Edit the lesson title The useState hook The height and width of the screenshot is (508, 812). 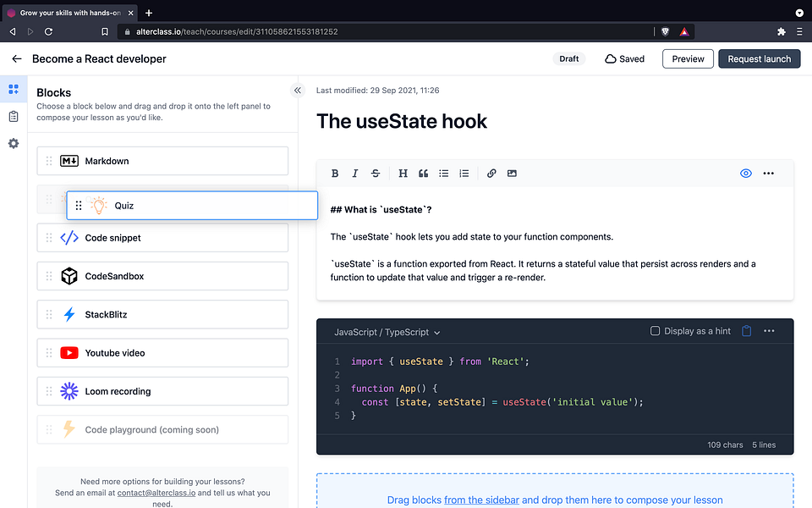[401, 121]
